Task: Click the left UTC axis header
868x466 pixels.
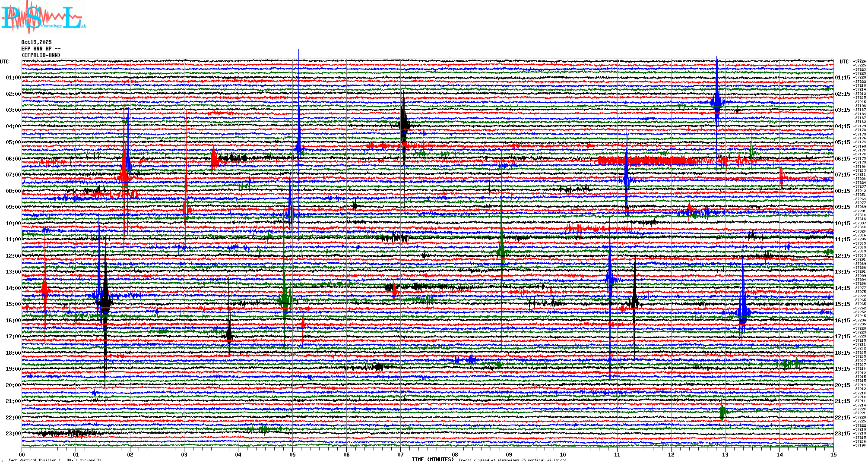Action: coord(4,62)
